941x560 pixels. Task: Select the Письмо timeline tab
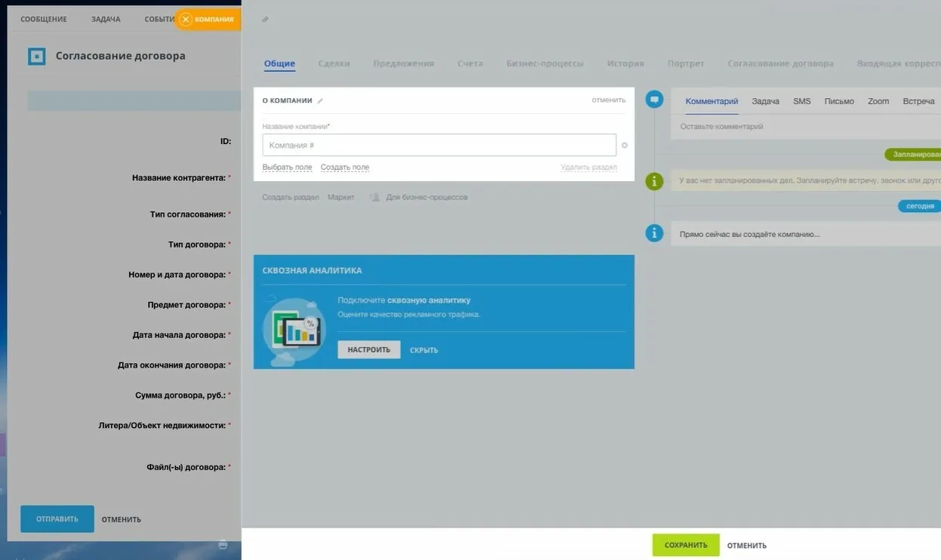pos(839,101)
